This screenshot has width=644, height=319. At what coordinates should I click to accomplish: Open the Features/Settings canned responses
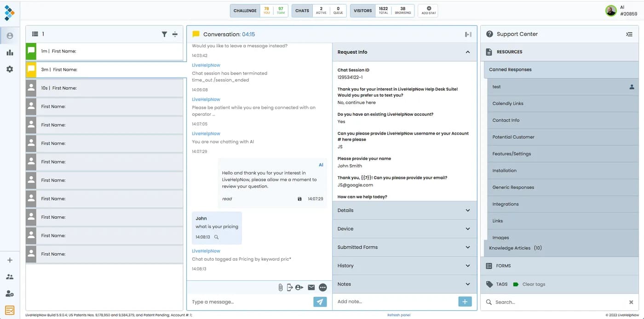pyautogui.click(x=563, y=154)
